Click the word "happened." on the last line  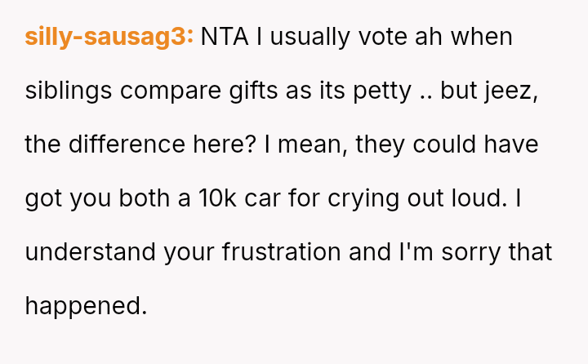click(x=86, y=306)
